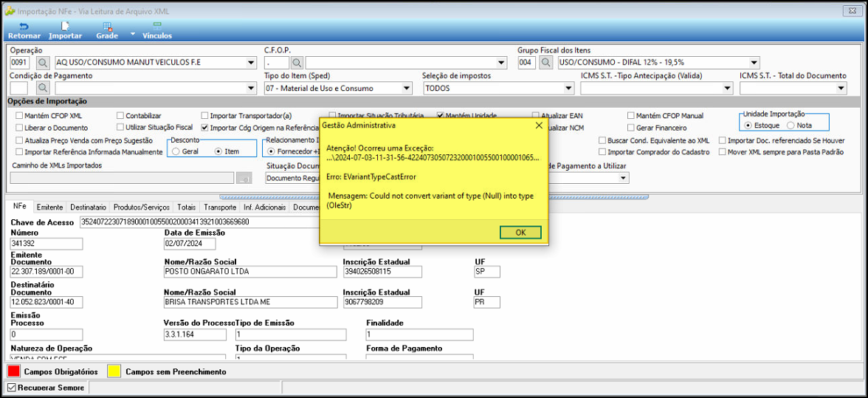Image resolution: width=868 pixels, height=398 pixels.
Task: Open Tipo do Item (Sped) dropdown
Action: click(x=407, y=87)
